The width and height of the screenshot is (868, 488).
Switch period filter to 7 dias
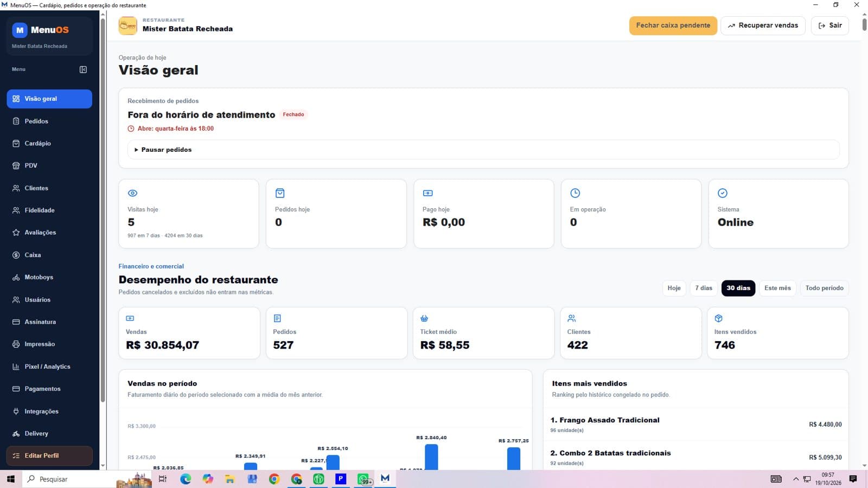(704, 288)
